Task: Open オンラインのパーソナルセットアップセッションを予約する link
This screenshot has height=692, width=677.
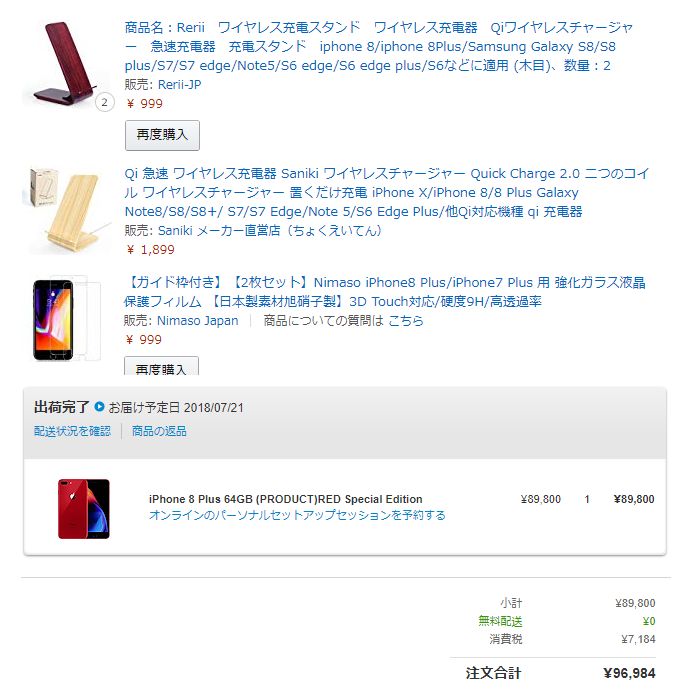Action: (297, 515)
